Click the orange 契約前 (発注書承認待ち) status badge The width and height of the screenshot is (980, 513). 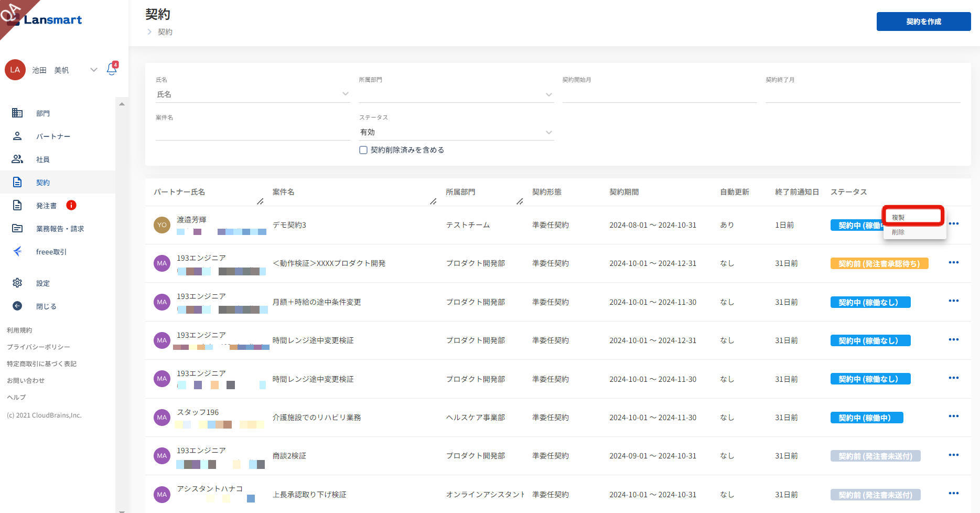(879, 263)
